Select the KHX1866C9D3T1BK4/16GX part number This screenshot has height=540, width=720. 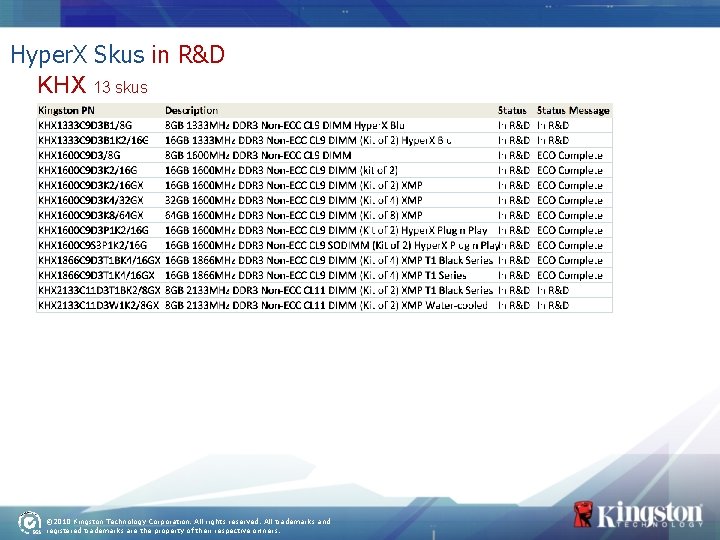99,260
